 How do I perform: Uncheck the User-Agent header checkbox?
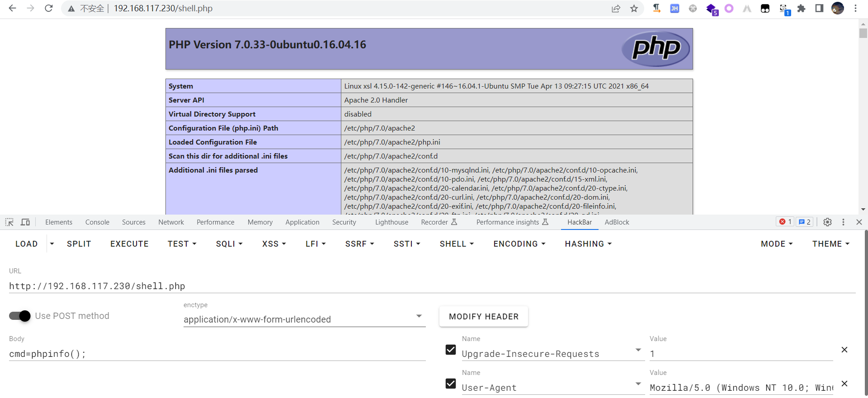[x=451, y=384]
